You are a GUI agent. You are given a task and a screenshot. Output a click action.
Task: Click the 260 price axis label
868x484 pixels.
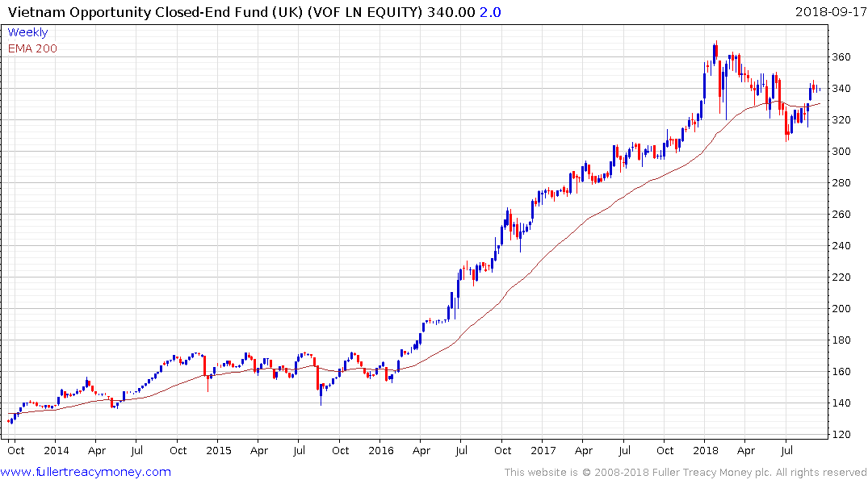(841, 214)
